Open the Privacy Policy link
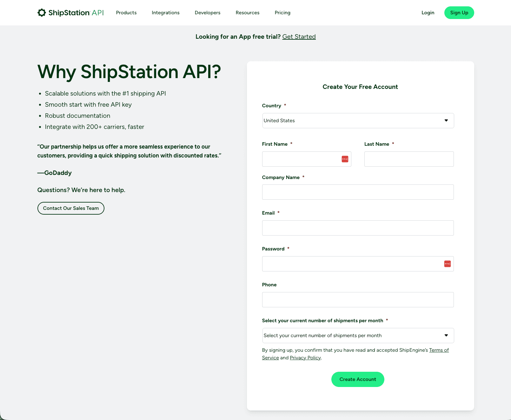 (x=305, y=358)
